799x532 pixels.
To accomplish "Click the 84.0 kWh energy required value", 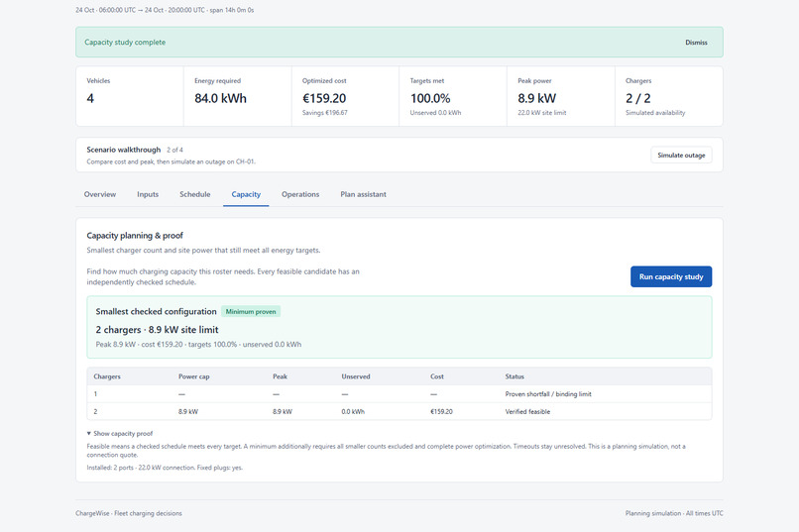I will (220, 98).
